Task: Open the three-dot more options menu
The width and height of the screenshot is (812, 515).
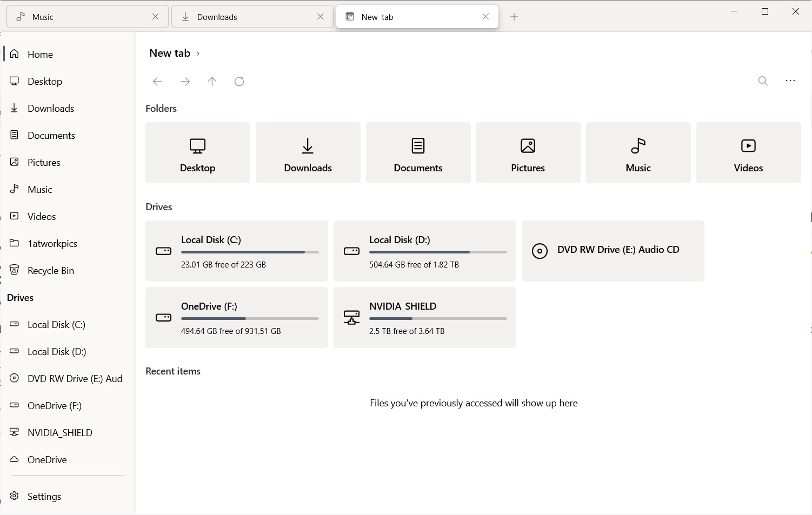Action: click(x=790, y=81)
